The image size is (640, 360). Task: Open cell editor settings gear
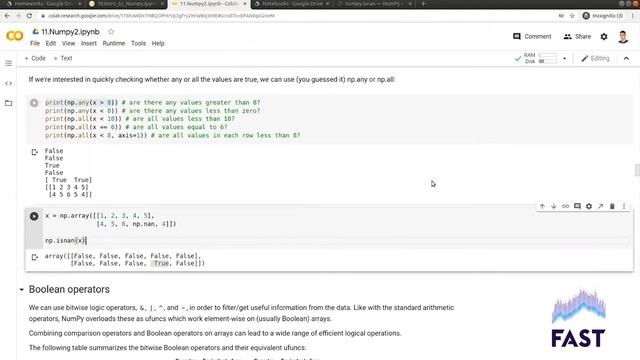click(589, 207)
